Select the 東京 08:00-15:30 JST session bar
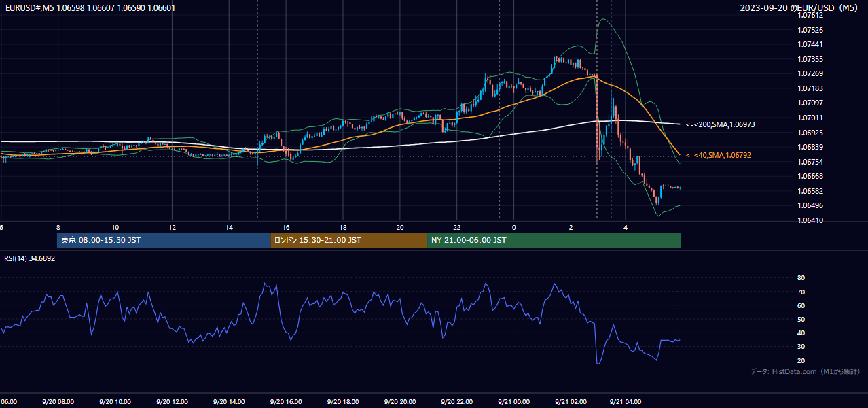Screen dimensions: 868x408 (164, 240)
